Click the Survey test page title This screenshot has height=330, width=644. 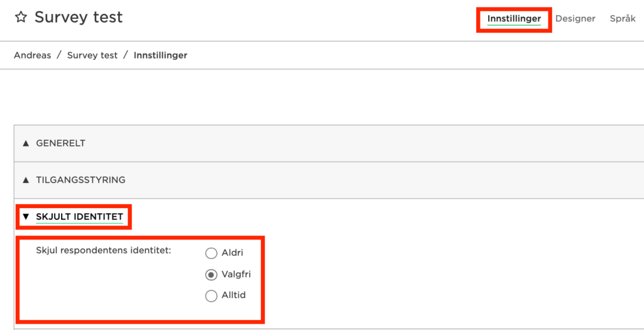pyautogui.click(x=79, y=17)
